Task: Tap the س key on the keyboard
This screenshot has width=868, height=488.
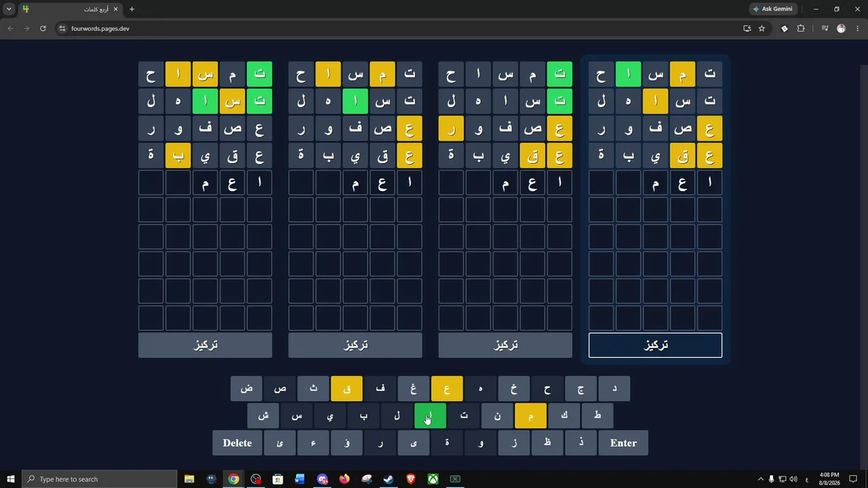Action: [296, 415]
